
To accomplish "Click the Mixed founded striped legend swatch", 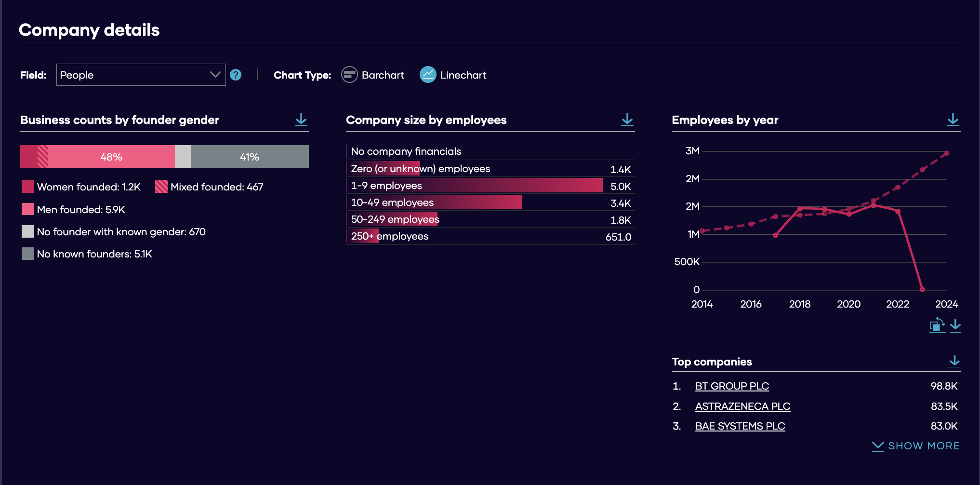I will pos(161,187).
